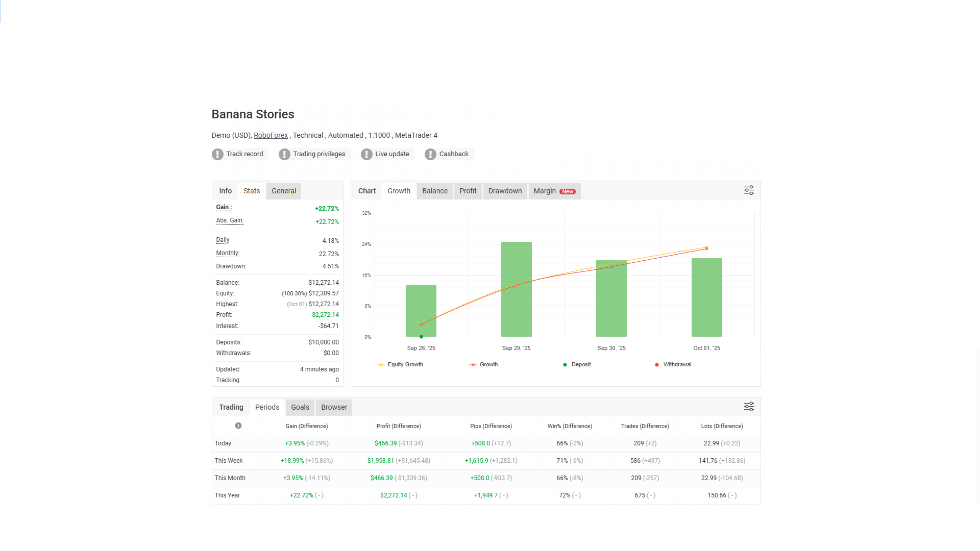Viewport: 980px width, 551px height.
Task: Click the info icon in Periods table
Action: 238,425
